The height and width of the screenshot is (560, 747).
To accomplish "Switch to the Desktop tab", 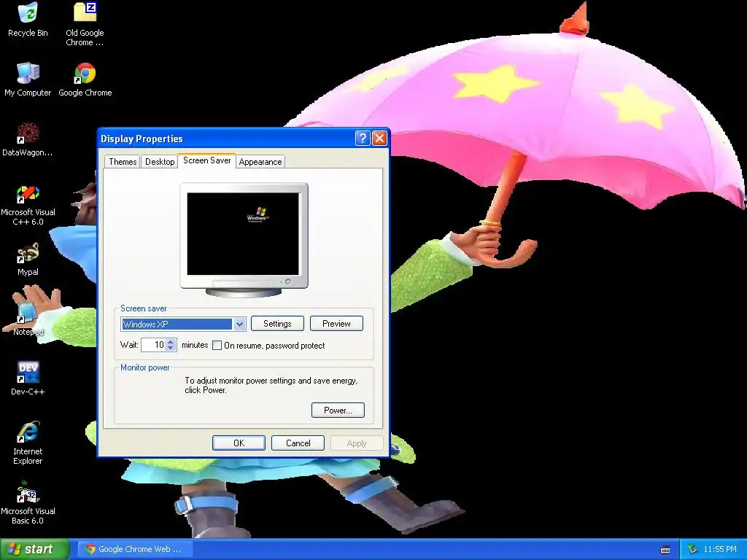I will (160, 162).
